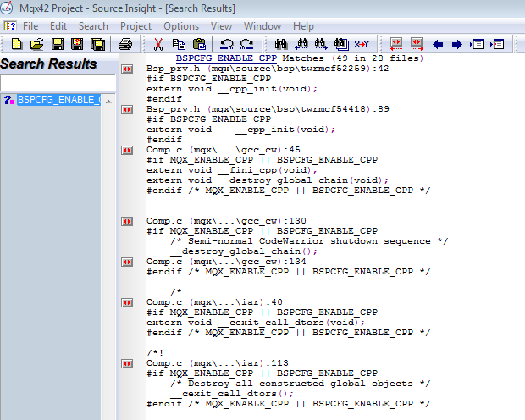Click the text 'Comp.c (mqx\...\iar):113'
The height and width of the screenshot is (420, 525).
(218, 363)
